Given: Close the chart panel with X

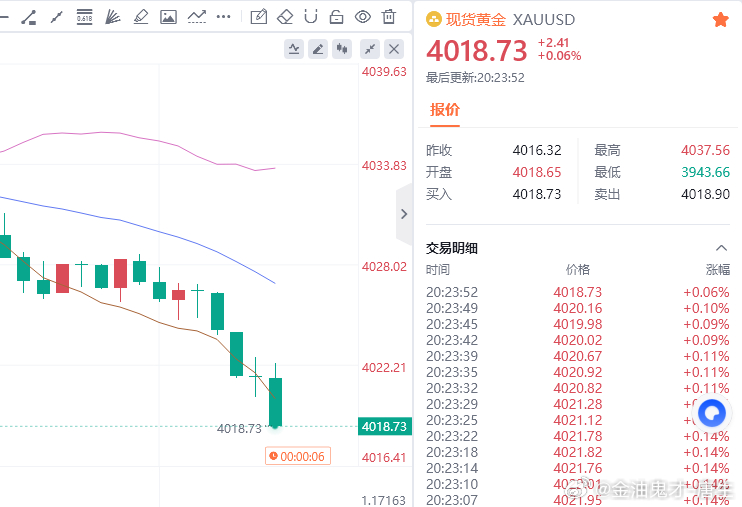Looking at the screenshot, I should click(x=394, y=49).
